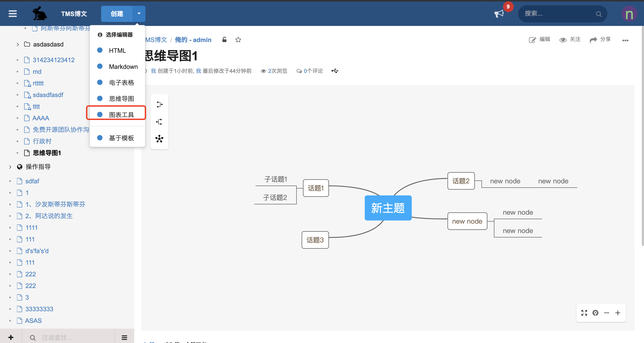The width and height of the screenshot is (644, 343).
Task: Click the black rabbit logo
Action: point(40,13)
